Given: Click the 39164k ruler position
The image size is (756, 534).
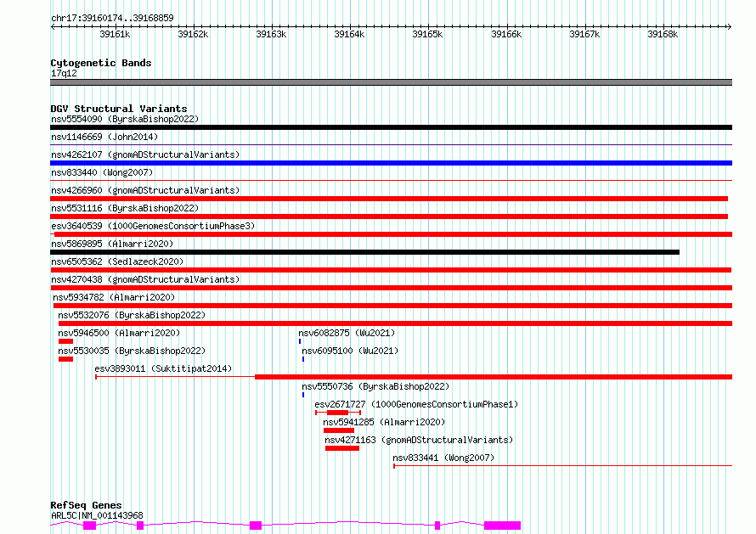Looking at the screenshot, I should 349,34.
